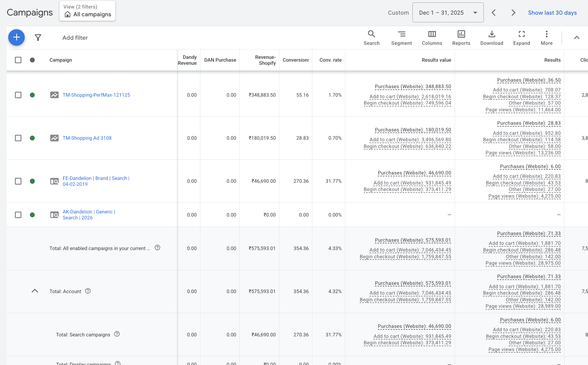The image size is (588, 365).
Task: Click search campaign icon for FE-Dandelion Brand
Action: click(x=54, y=181)
